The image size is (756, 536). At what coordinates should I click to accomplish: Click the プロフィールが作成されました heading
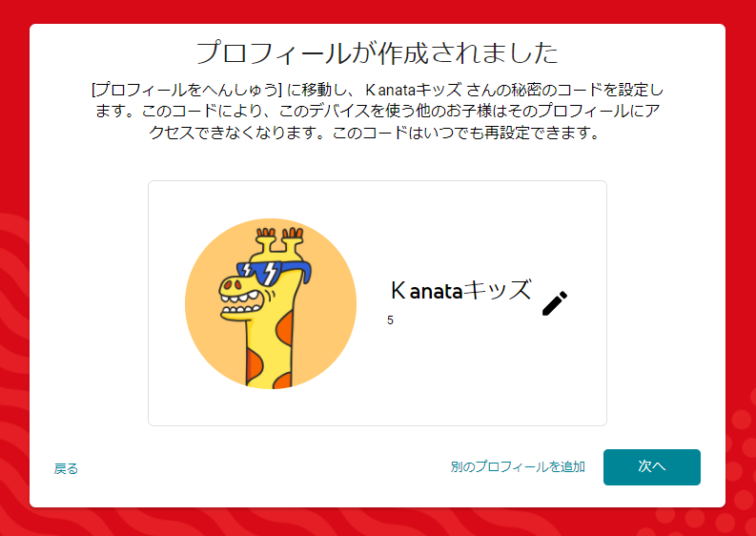pyautogui.click(x=377, y=52)
